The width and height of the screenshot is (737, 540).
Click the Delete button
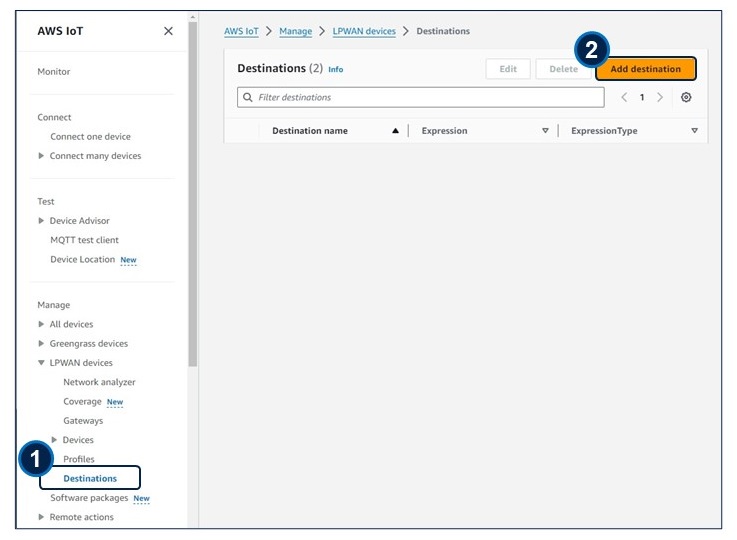[x=563, y=69]
